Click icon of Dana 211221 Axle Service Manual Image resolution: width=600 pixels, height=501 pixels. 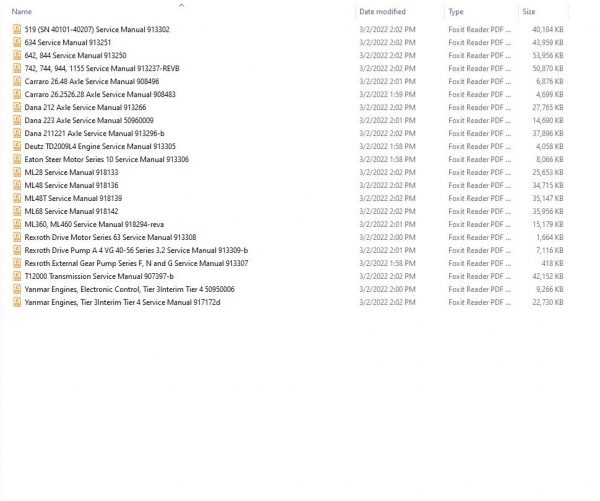coord(17,134)
